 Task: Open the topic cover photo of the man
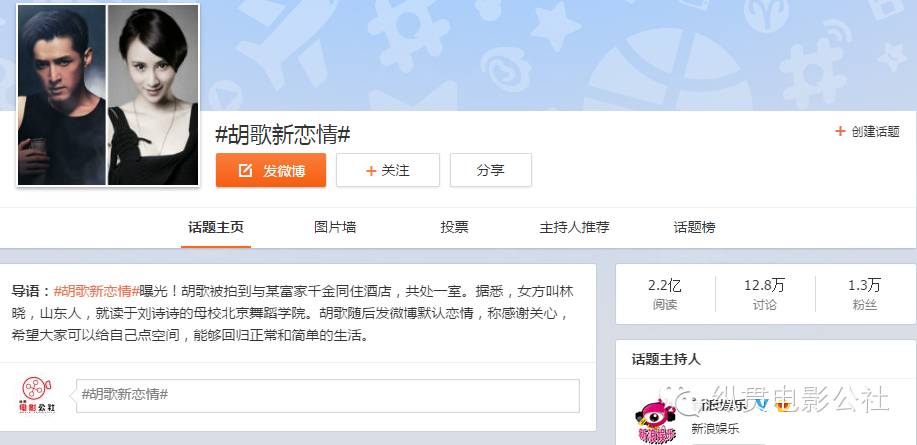(x=61, y=95)
